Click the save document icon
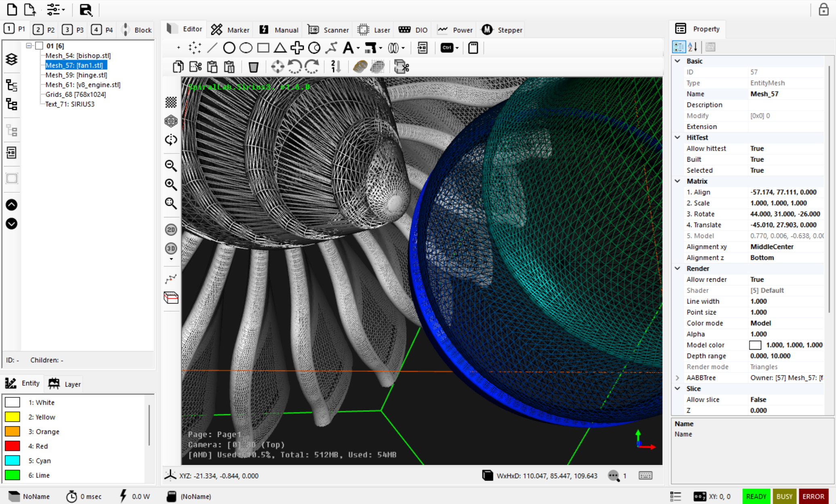The height and width of the screenshot is (504, 836). coord(85,10)
